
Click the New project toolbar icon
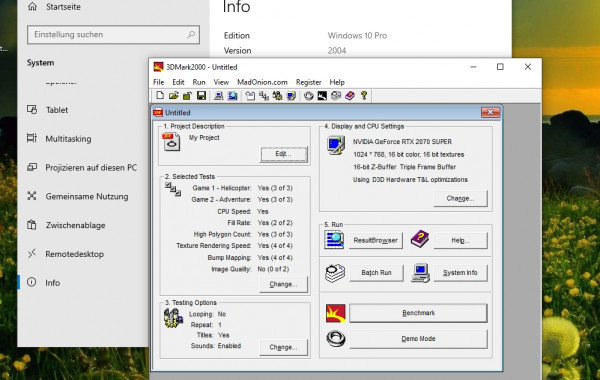(160, 95)
